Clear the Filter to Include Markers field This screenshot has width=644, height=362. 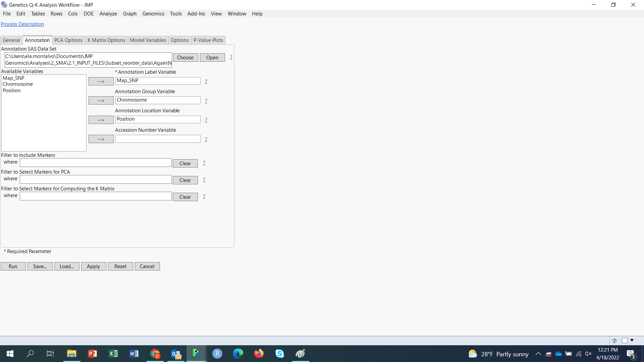(185, 164)
